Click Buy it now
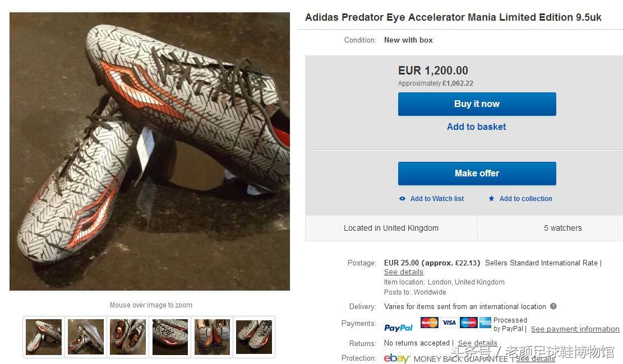 point(477,104)
